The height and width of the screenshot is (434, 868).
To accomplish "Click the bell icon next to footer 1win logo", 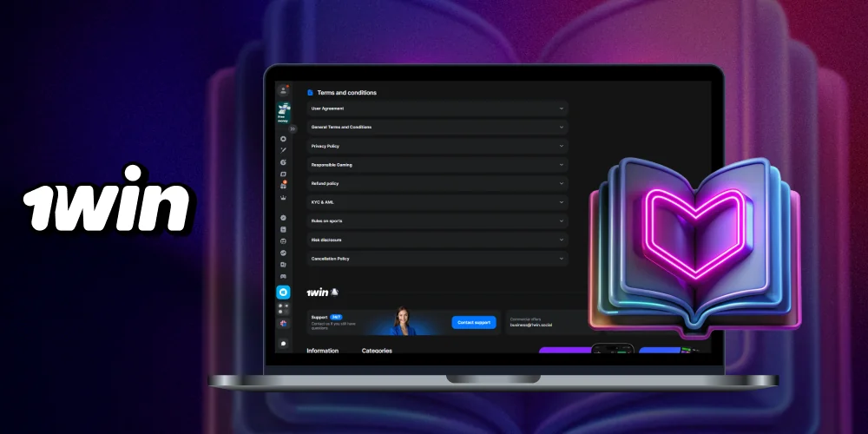I will (x=334, y=293).
